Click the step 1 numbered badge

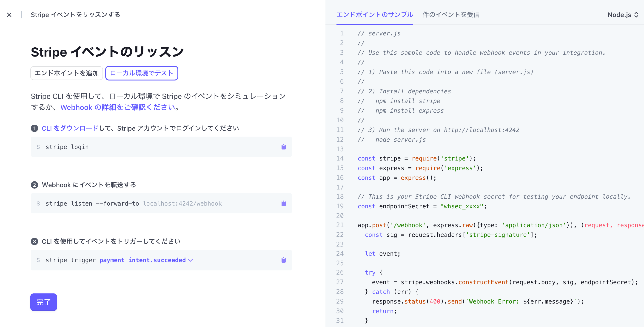click(34, 128)
